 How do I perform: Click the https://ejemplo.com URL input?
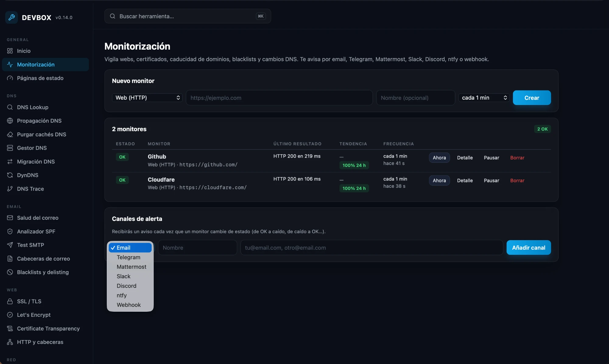(x=279, y=98)
